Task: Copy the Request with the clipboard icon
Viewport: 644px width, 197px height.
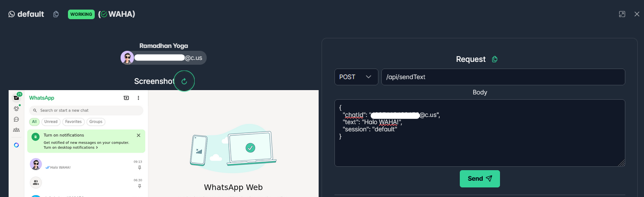Action: [x=495, y=59]
